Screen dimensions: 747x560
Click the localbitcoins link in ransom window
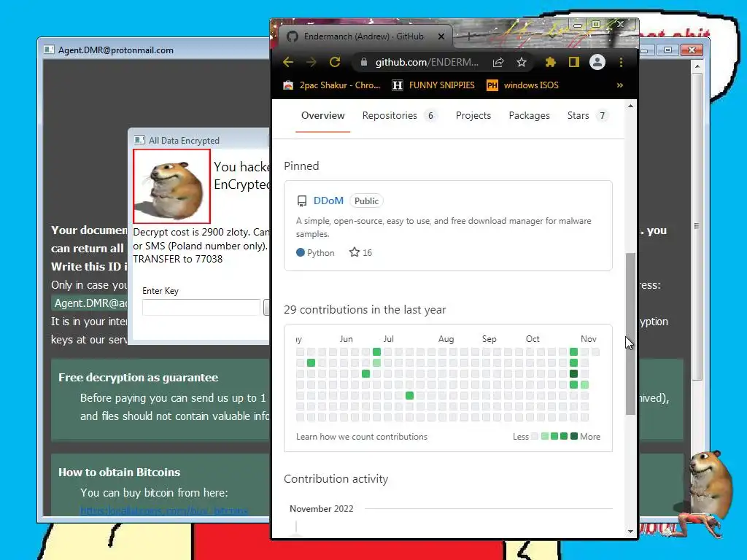[164, 510]
